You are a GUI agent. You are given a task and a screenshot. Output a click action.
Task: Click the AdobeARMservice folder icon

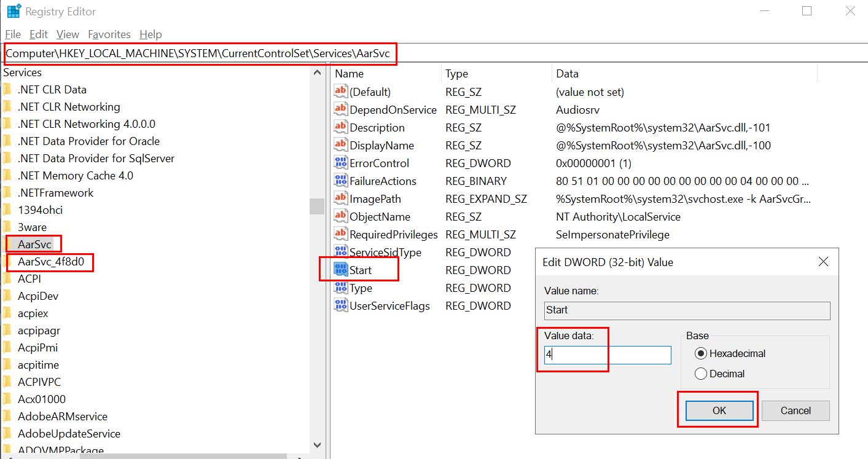pyautogui.click(x=8, y=417)
